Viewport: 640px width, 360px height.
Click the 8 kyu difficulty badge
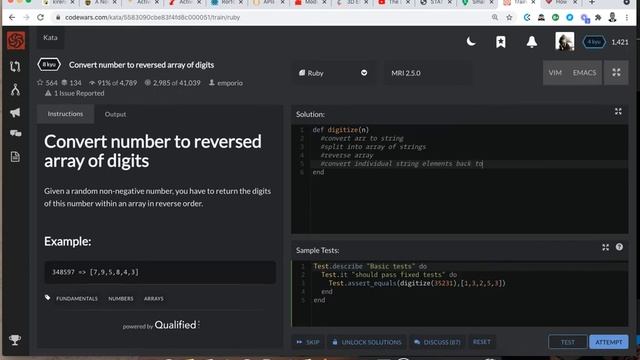pos(49,64)
